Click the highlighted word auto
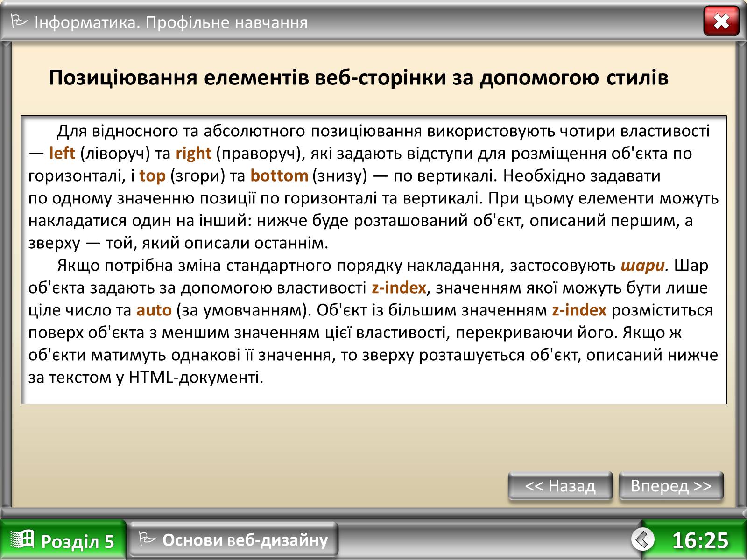This screenshot has height=560, width=747. tap(154, 310)
